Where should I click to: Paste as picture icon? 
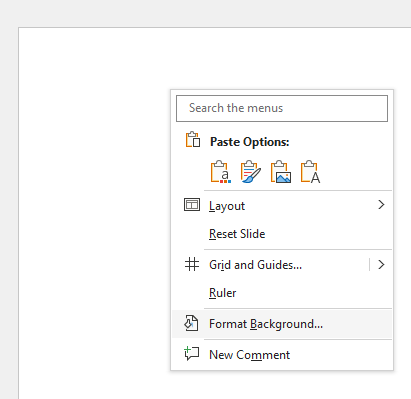point(281,172)
